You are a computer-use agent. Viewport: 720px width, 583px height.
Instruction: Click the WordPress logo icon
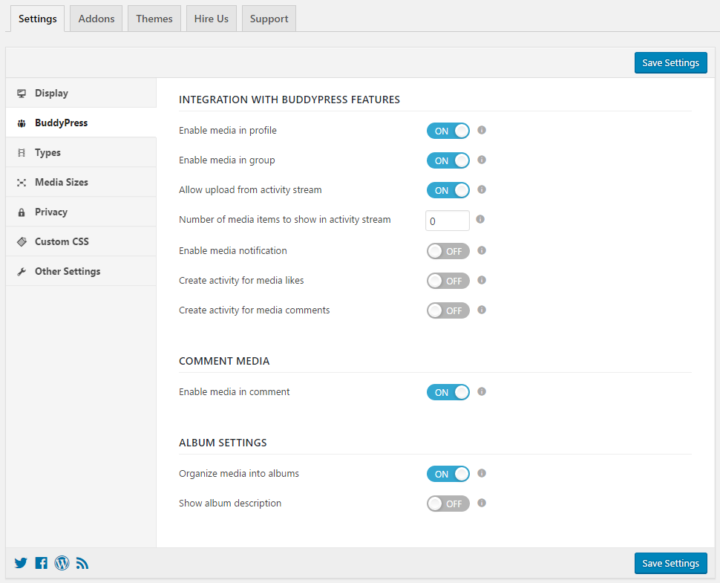pos(62,563)
